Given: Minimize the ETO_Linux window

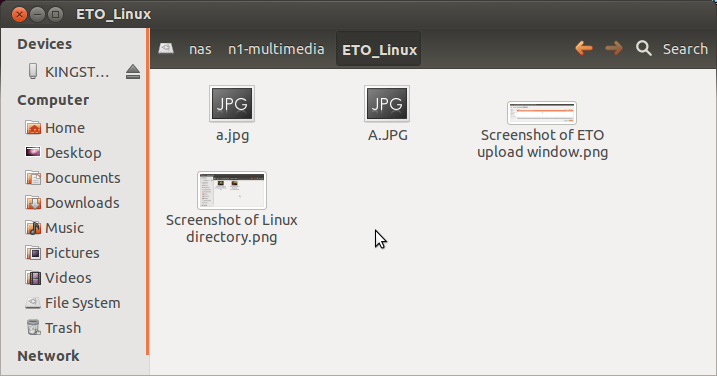Looking at the screenshot, I should [x=37, y=15].
